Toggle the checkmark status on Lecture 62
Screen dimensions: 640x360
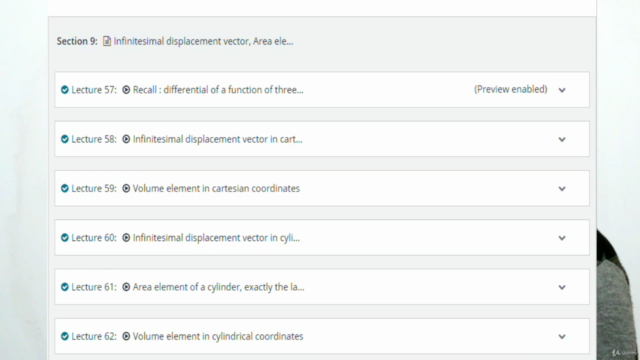click(x=64, y=336)
